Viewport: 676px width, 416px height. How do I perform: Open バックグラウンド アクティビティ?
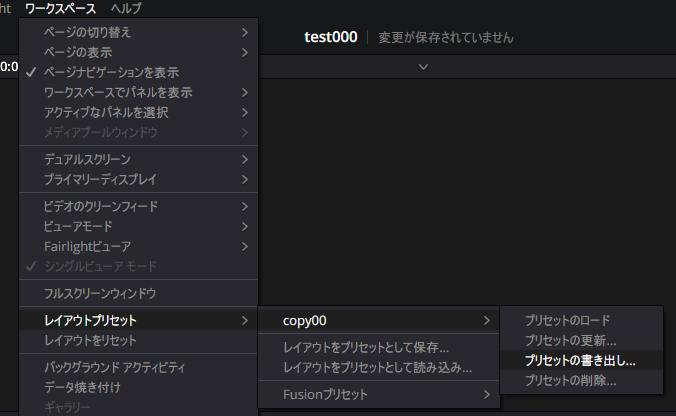pos(138,367)
